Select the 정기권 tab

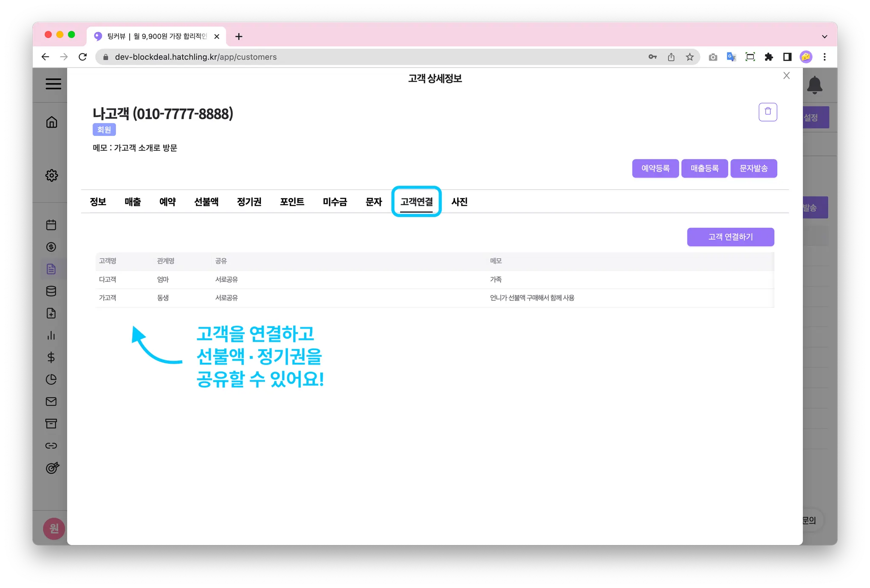249,202
